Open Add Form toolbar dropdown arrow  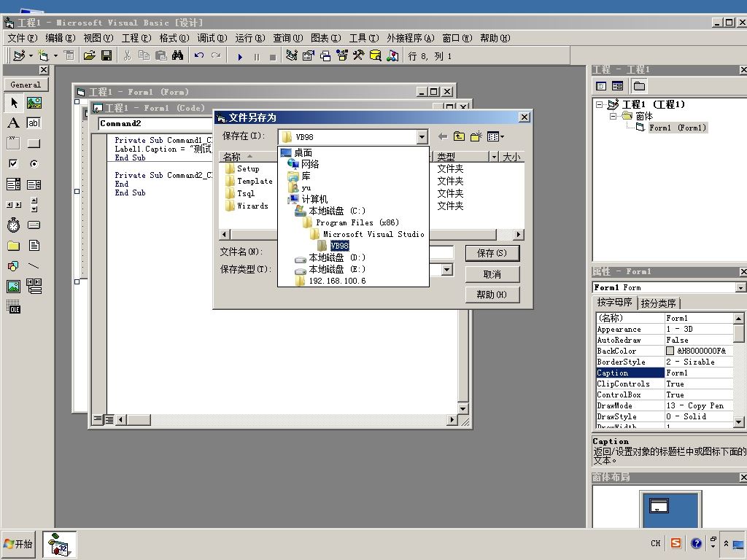pyautogui.click(x=55, y=56)
